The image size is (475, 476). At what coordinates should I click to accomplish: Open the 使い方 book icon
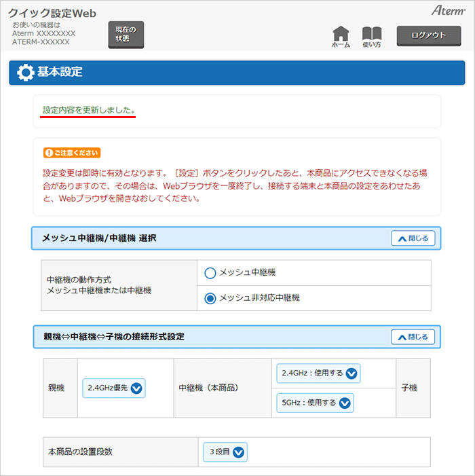[372, 33]
